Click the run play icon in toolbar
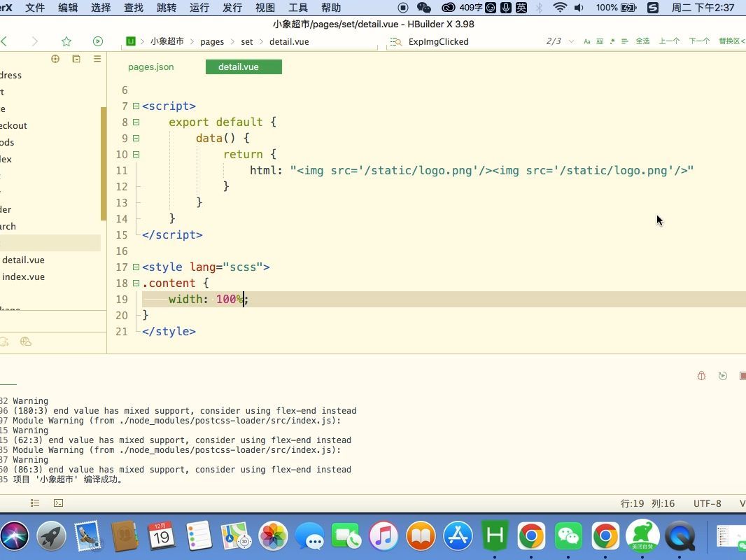This screenshot has height=560, width=746. (97, 41)
